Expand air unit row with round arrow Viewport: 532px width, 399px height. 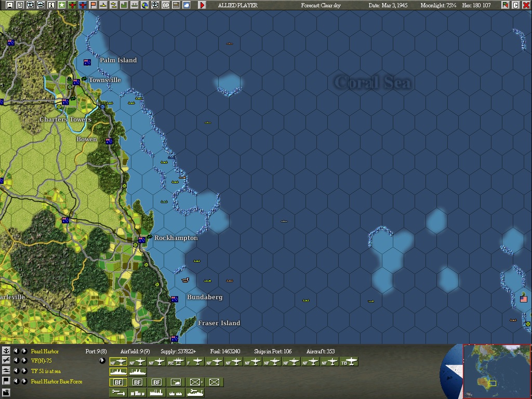pyautogui.click(x=102, y=361)
